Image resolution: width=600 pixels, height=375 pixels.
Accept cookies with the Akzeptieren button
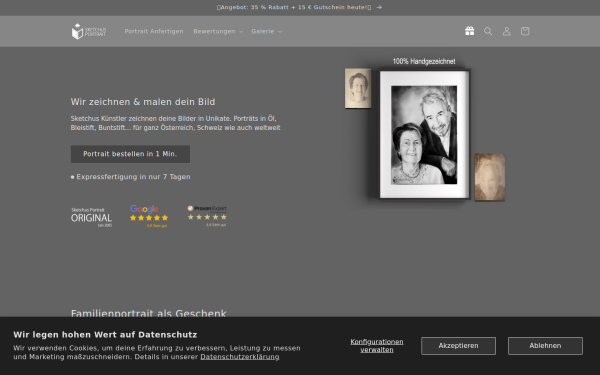click(x=458, y=346)
